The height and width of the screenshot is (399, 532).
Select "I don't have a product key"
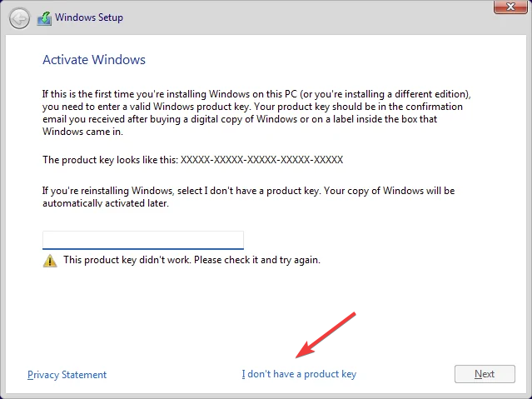299,374
